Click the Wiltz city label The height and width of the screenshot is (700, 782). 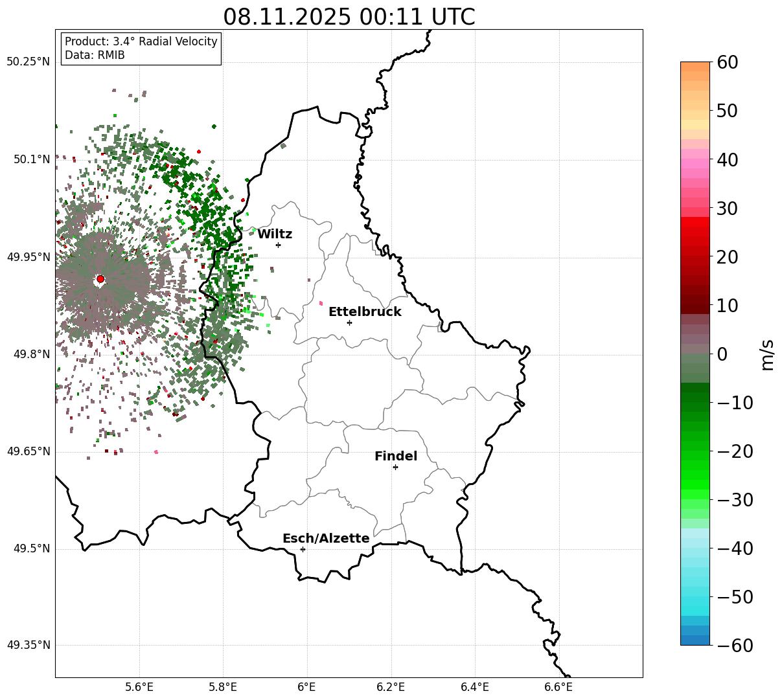[x=275, y=234]
